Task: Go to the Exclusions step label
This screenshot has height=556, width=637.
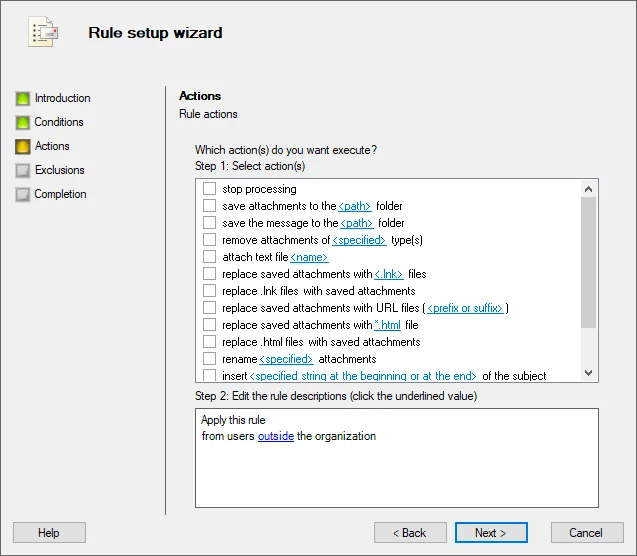Action: click(60, 170)
